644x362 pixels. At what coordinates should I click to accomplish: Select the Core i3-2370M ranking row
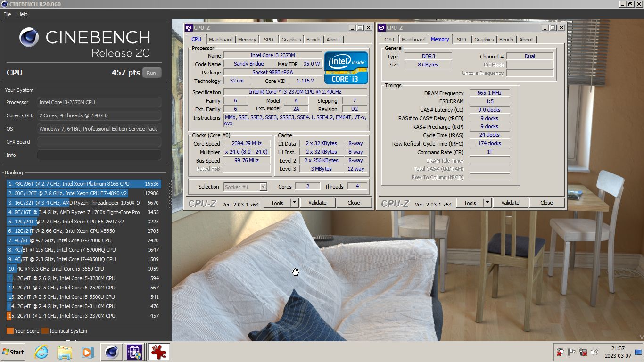click(84, 316)
